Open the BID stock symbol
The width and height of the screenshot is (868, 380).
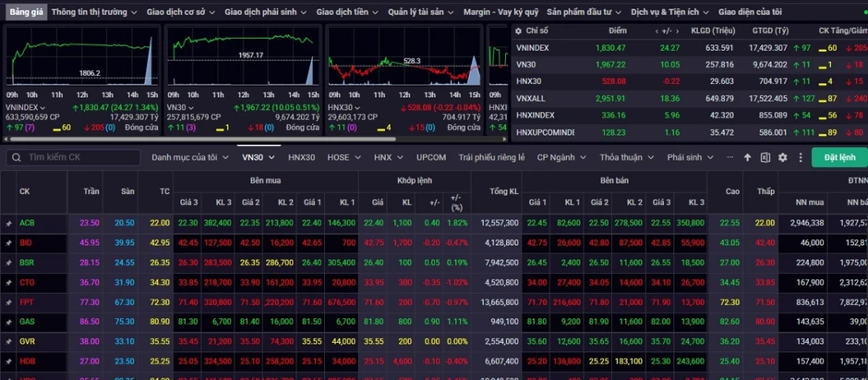pyautogui.click(x=26, y=242)
